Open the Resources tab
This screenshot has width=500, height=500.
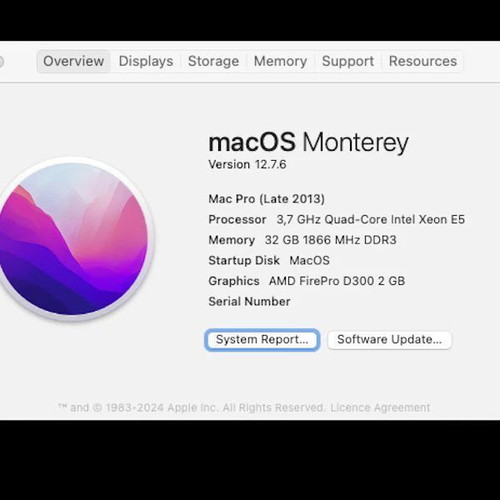(x=423, y=61)
